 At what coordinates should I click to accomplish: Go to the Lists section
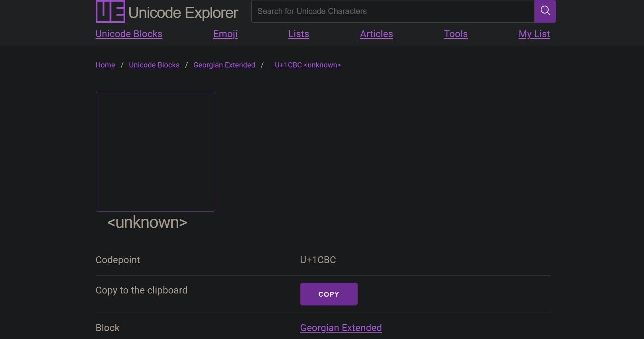(299, 34)
